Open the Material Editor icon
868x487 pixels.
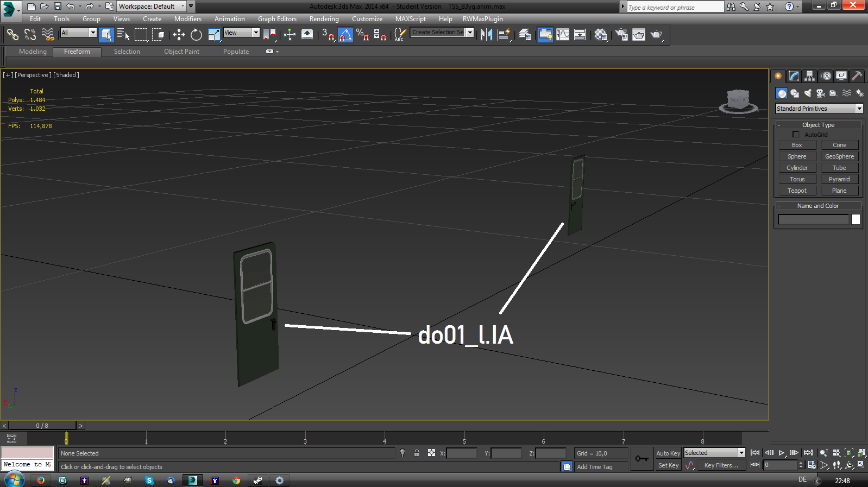coord(600,35)
